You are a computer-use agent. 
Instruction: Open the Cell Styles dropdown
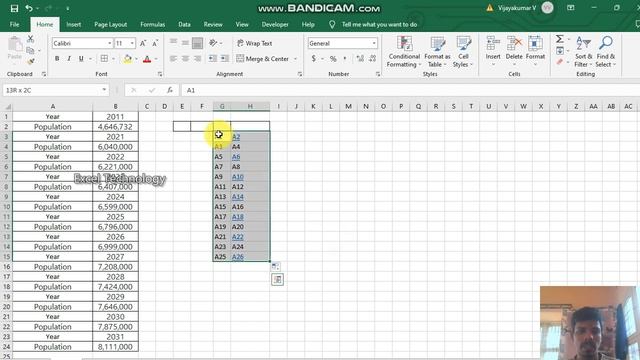click(463, 52)
